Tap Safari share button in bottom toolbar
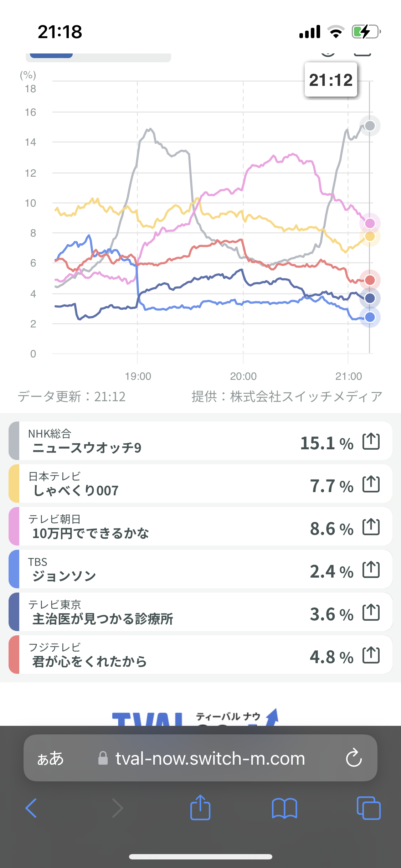Screen dimensions: 401x868 [x=200, y=808]
